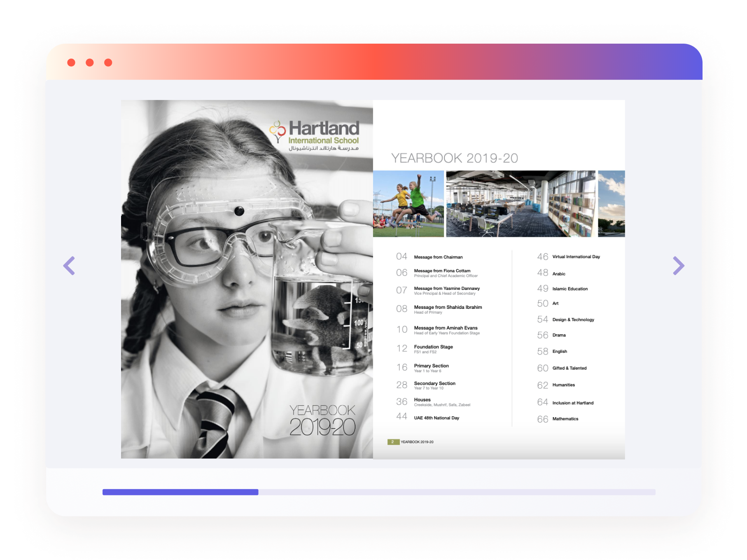Viewport: 747px width, 560px height.
Task: Click page number 04 in contents
Action: (x=402, y=257)
